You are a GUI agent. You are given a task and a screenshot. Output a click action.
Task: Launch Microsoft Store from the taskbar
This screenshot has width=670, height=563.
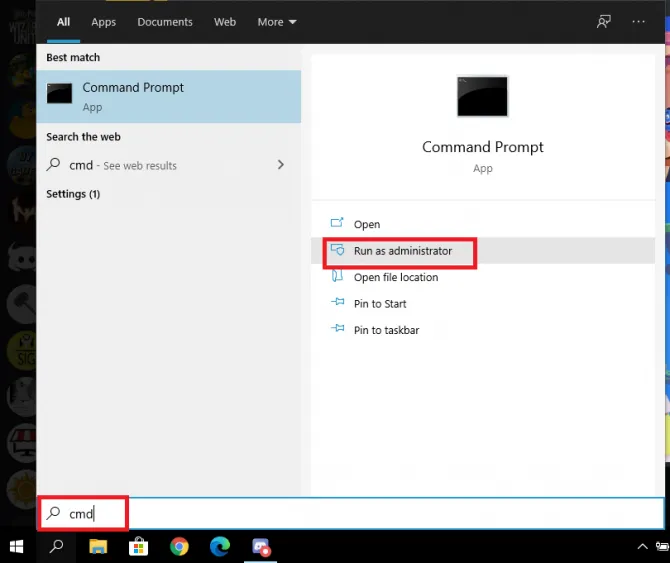139,546
